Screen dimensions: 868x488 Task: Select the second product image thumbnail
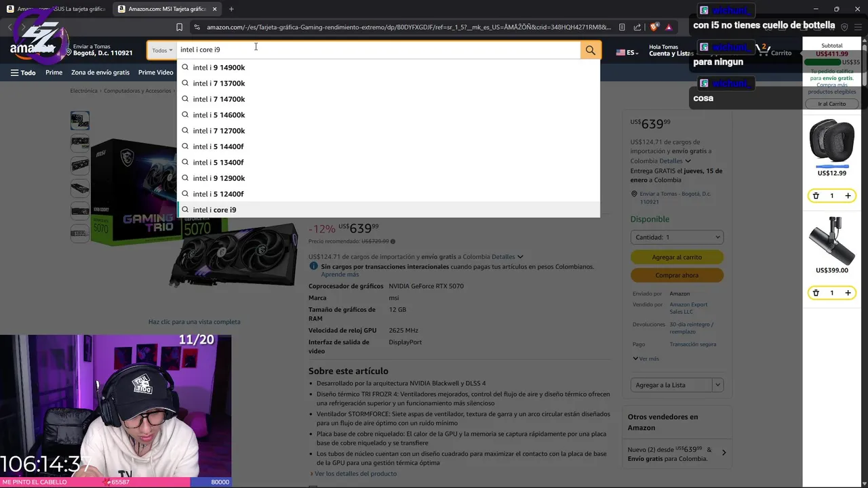80,143
